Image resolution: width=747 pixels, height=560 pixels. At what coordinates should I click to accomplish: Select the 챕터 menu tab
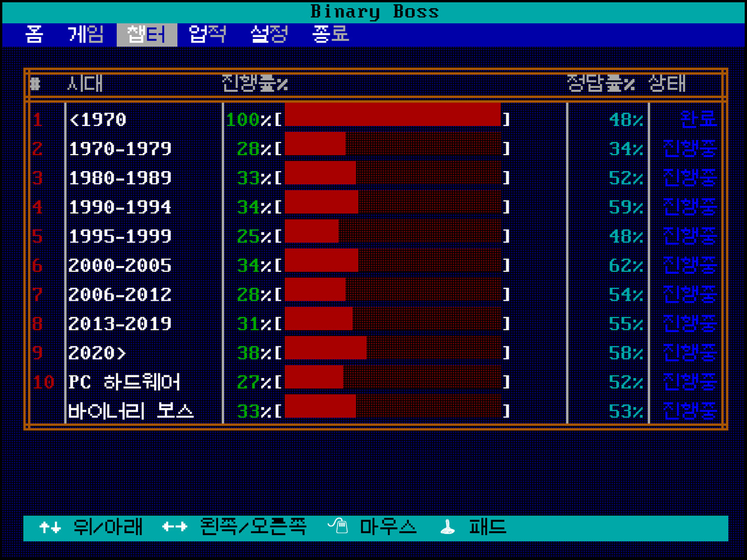pos(147,35)
